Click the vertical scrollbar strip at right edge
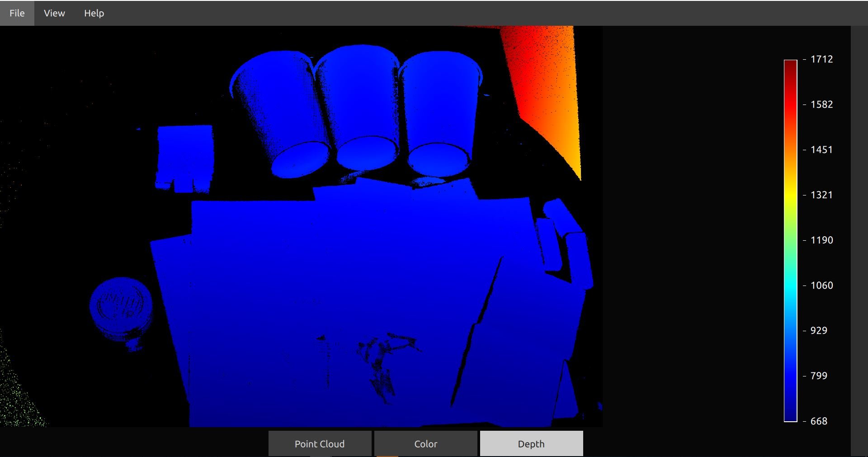868x457 pixels. coord(859,226)
